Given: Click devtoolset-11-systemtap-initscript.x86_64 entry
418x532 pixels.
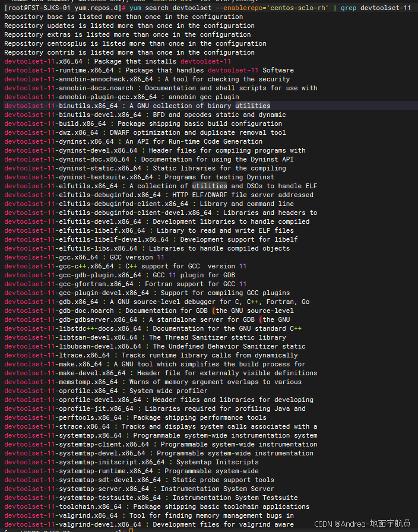Looking at the screenshot, I should (x=131, y=462).
